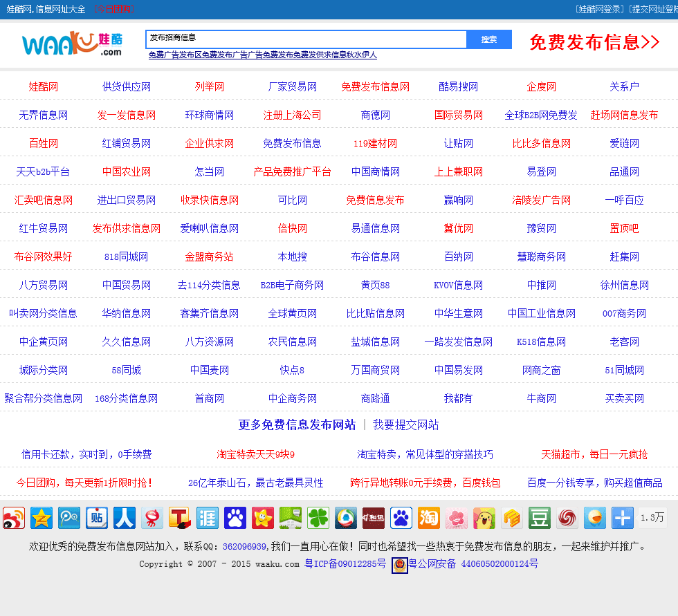Click the red swirl Phoenix share icon
The width and height of the screenshot is (678, 616).
click(x=567, y=518)
